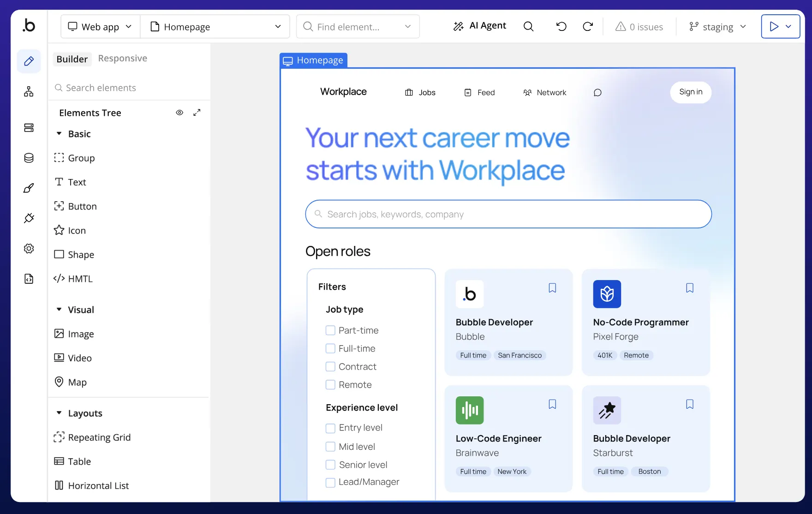
Task: Open the Plugins plug icon in sidebar
Action: tap(29, 218)
